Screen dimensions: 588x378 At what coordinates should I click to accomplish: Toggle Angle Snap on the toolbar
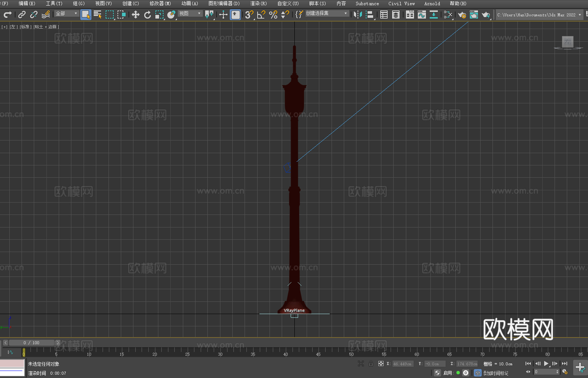tap(261, 15)
